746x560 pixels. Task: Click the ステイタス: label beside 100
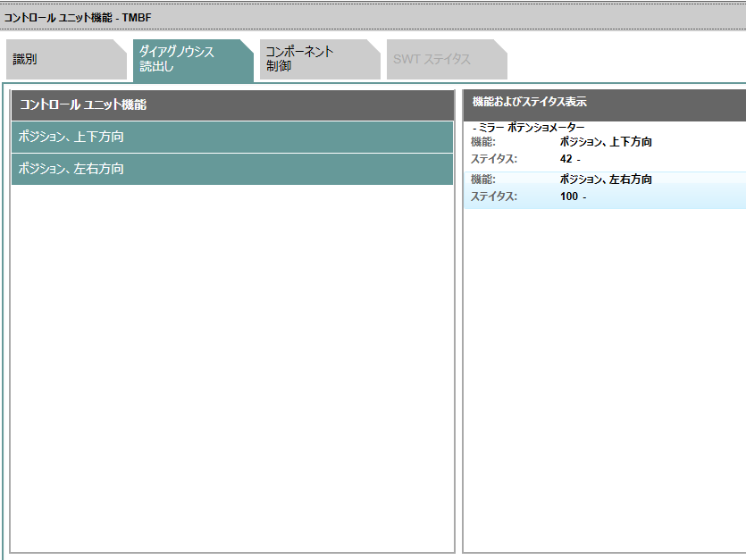pos(494,196)
